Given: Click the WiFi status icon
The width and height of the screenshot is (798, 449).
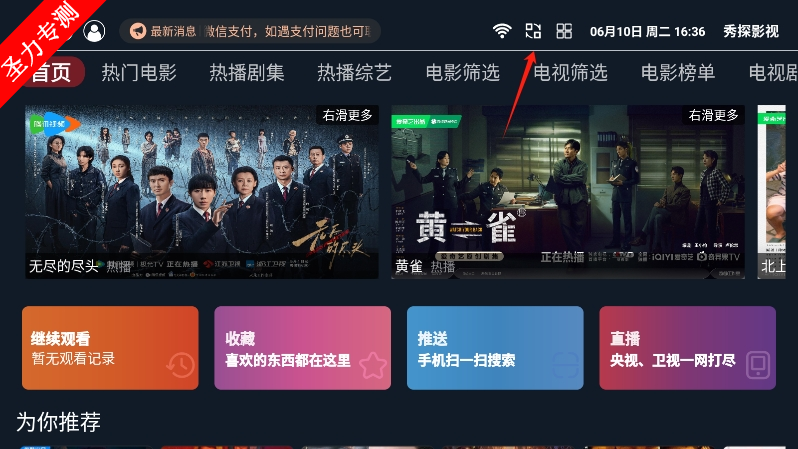Looking at the screenshot, I should [502, 31].
